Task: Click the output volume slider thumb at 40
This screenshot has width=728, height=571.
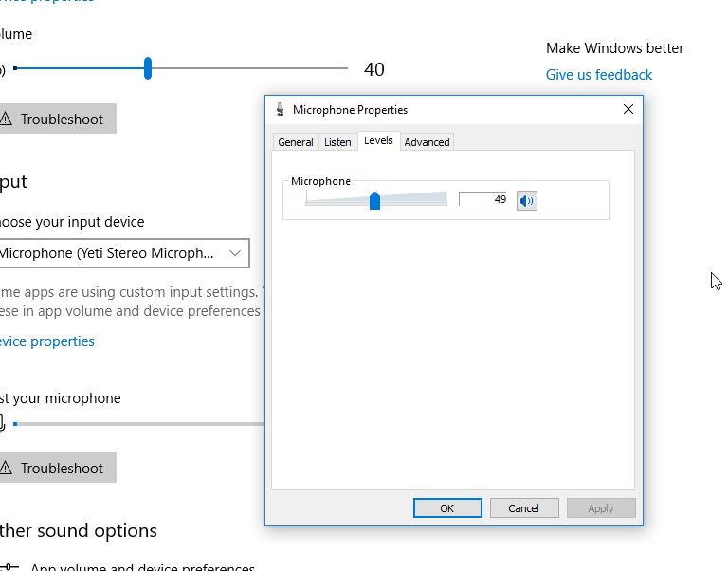Action: 148,68
